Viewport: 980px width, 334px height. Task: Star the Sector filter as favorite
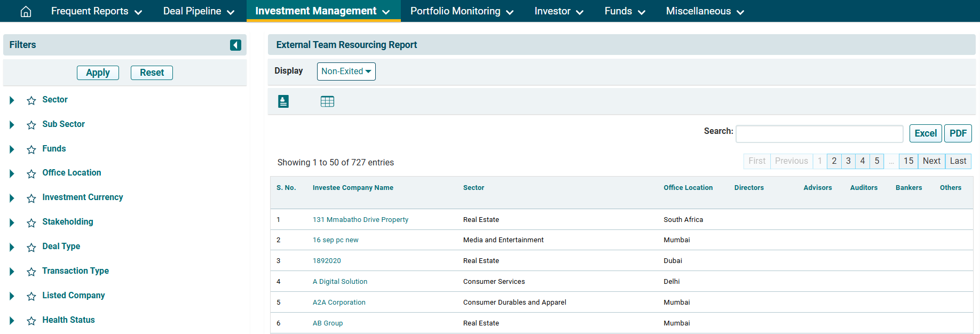(31, 100)
